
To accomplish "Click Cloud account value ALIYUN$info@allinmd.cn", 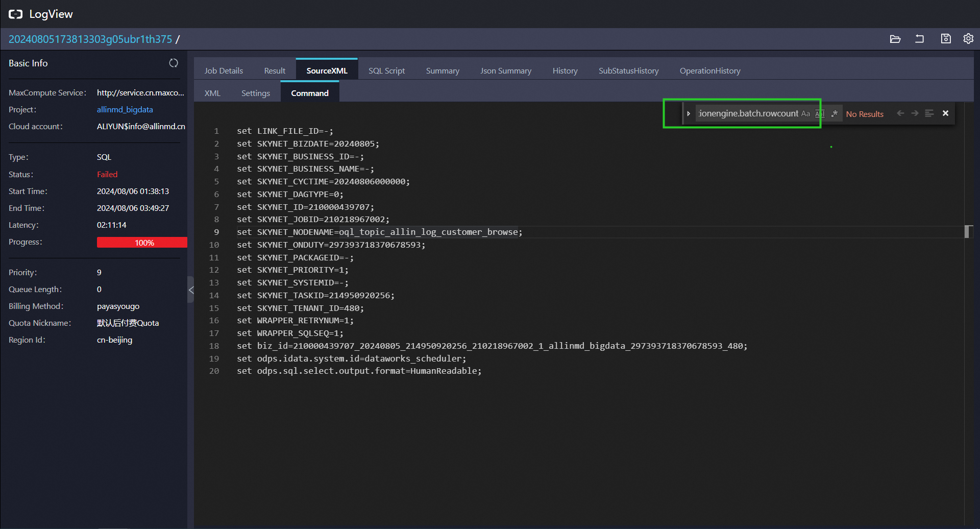I will tap(141, 126).
